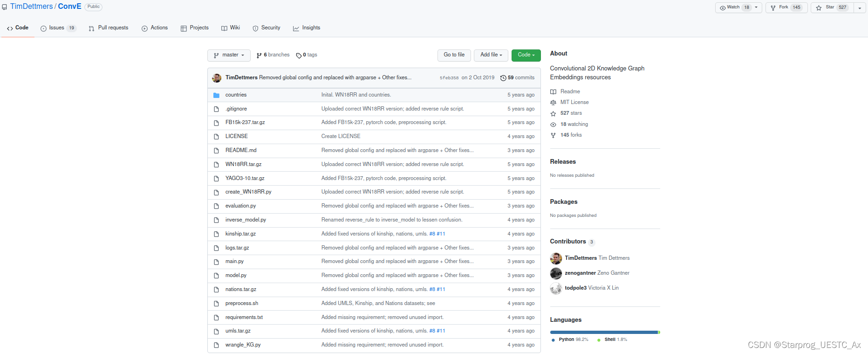This screenshot has width=868, height=354.
Task: Expand the Watch notifications dropdown
Action: (x=756, y=7)
